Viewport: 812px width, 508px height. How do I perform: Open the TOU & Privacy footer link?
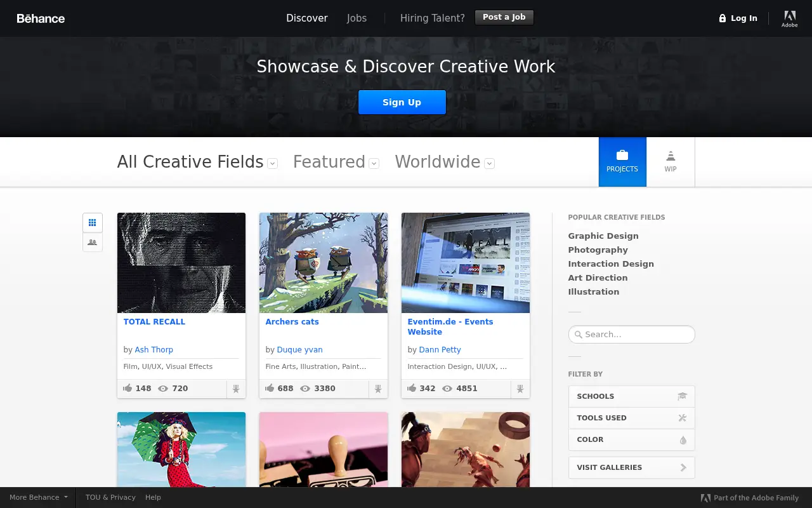click(110, 498)
